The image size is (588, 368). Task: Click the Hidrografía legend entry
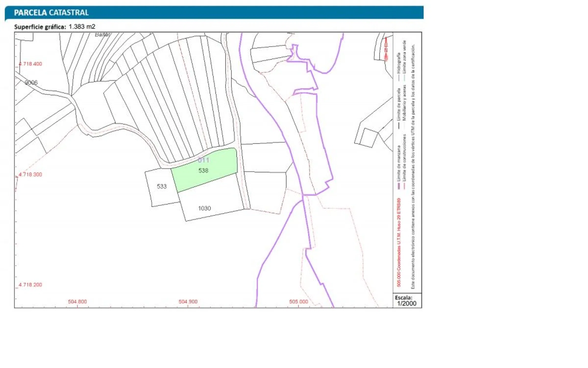399,63
